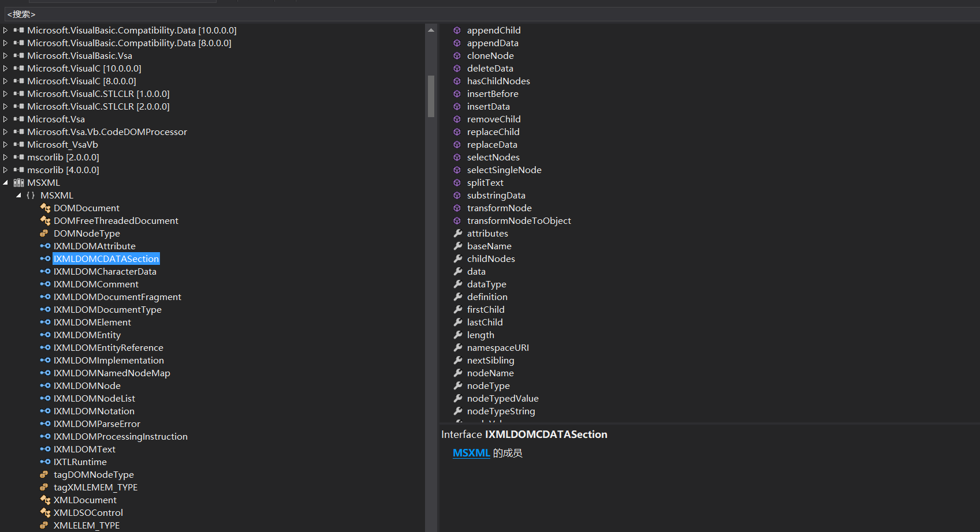This screenshot has width=980, height=532.
Task: Click the attributes property wrench icon
Action: point(457,233)
